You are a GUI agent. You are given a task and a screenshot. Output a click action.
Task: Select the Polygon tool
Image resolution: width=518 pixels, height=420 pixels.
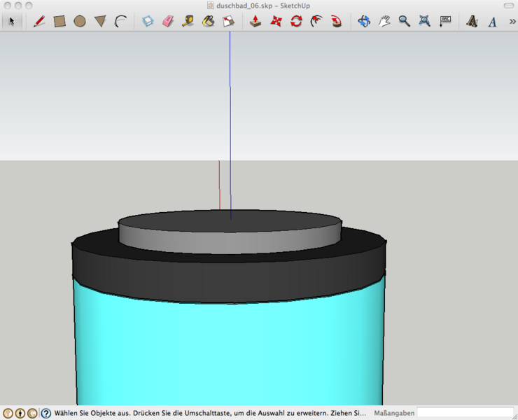[x=100, y=21]
